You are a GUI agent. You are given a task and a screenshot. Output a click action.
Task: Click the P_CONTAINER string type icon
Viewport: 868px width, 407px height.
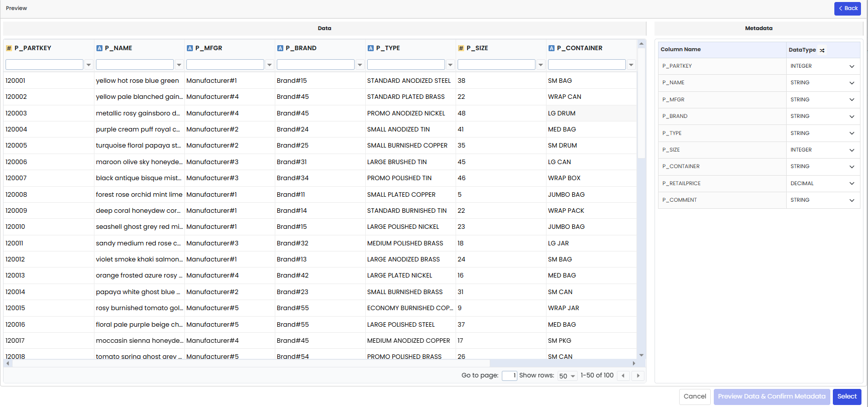[552, 48]
